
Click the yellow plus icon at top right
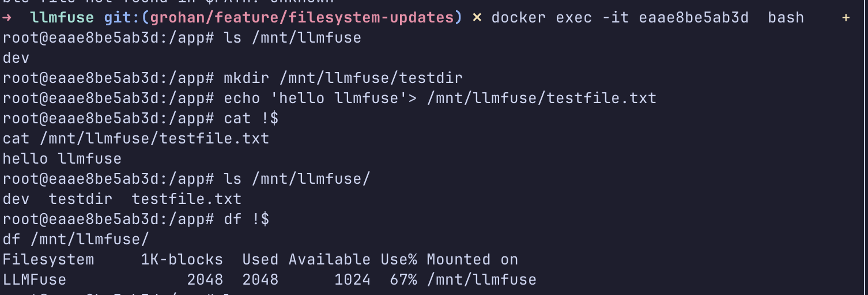coord(846,17)
